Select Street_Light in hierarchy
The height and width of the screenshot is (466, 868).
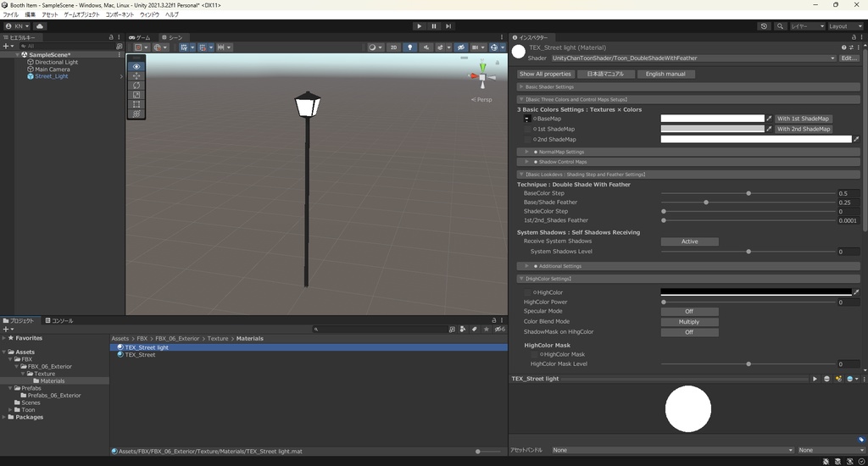pyautogui.click(x=51, y=76)
